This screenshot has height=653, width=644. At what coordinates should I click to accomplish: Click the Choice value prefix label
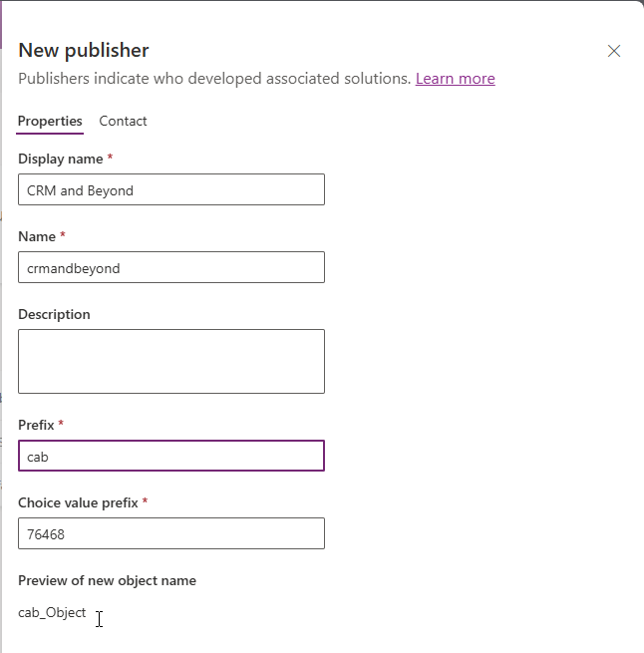[78, 502]
